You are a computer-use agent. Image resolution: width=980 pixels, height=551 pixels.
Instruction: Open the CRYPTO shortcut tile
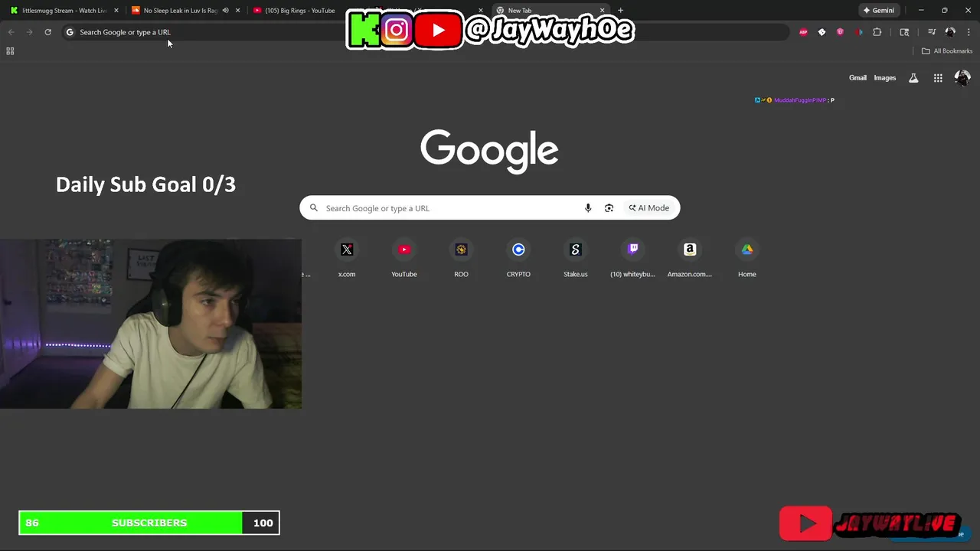click(x=518, y=259)
